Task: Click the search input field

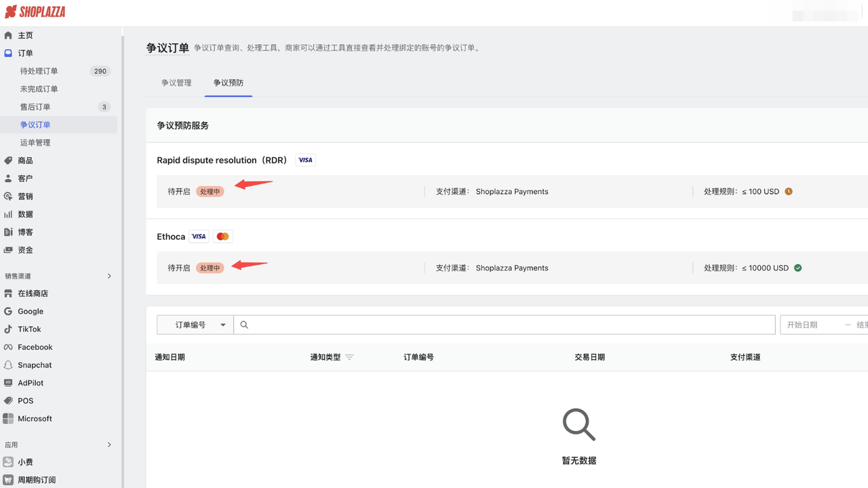Action: (475, 325)
